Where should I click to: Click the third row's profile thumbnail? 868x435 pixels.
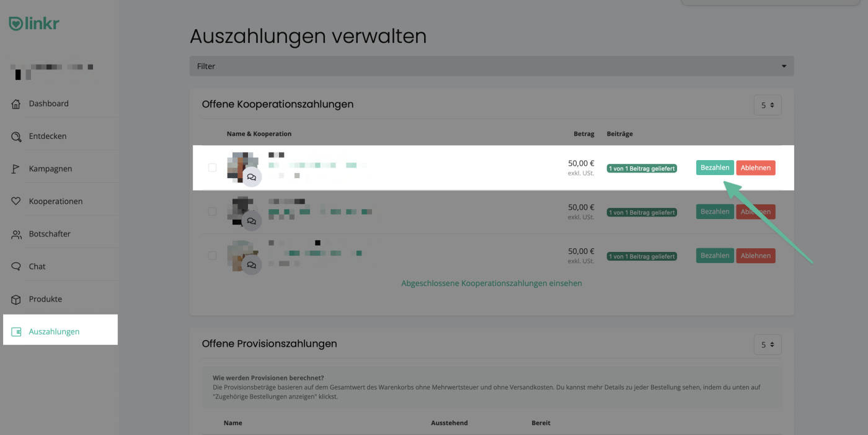coord(239,251)
